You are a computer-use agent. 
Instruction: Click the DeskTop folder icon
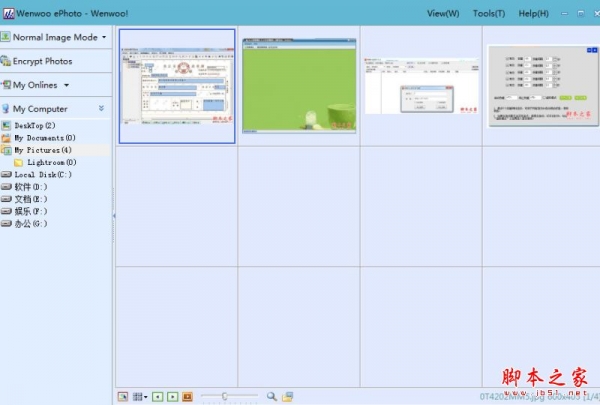coord(6,125)
